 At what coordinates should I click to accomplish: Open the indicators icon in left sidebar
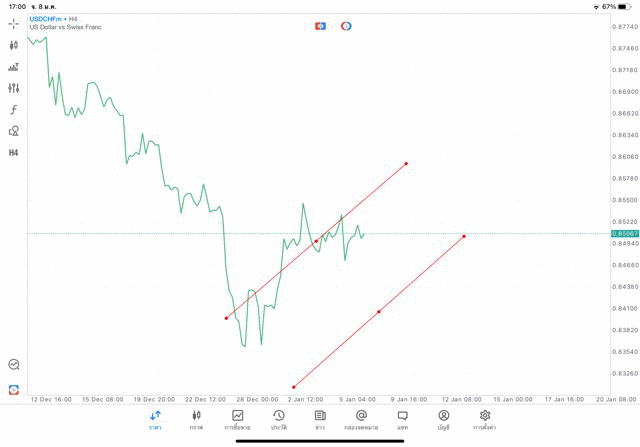(14, 67)
